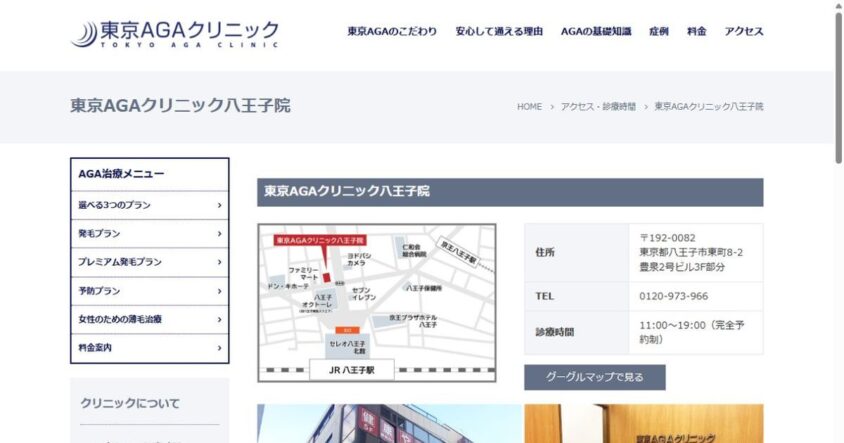
Task: Click the AGA治療メニュー sidebar heading
Action: coord(121,174)
